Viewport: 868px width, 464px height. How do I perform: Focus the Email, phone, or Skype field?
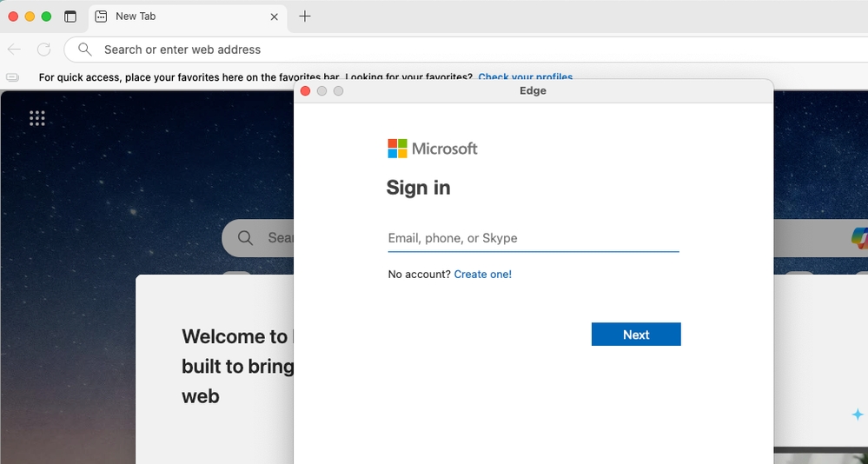click(x=533, y=238)
